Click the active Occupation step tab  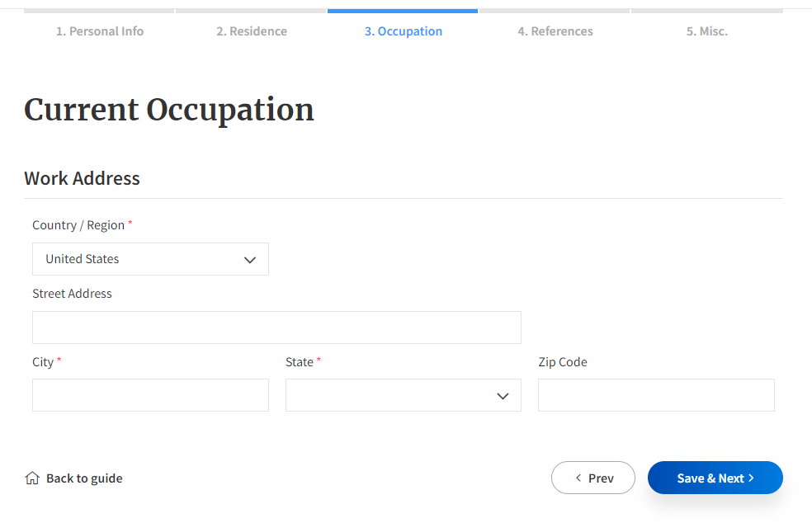tap(403, 31)
